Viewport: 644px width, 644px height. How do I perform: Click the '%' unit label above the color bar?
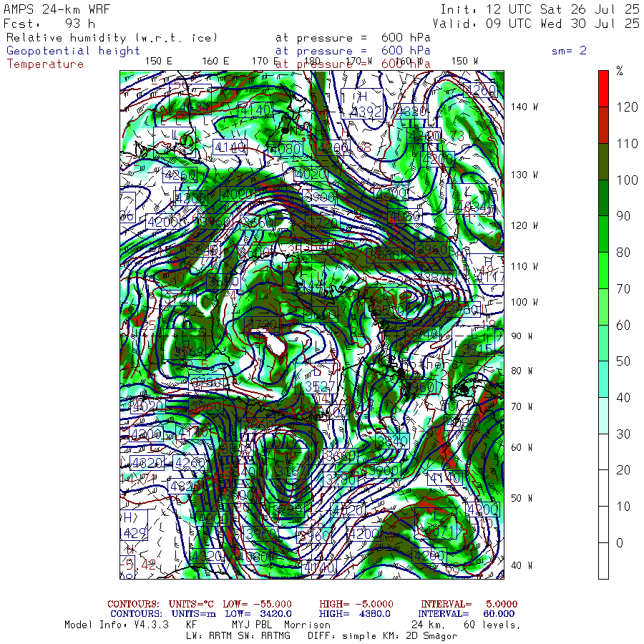pos(620,72)
